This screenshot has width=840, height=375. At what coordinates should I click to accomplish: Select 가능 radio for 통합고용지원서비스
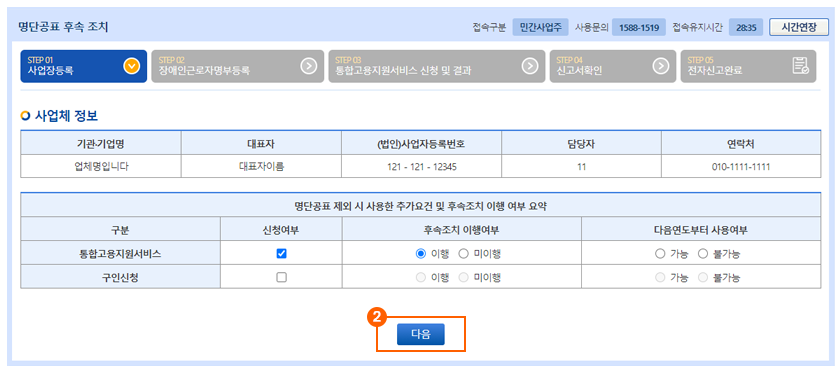point(660,253)
